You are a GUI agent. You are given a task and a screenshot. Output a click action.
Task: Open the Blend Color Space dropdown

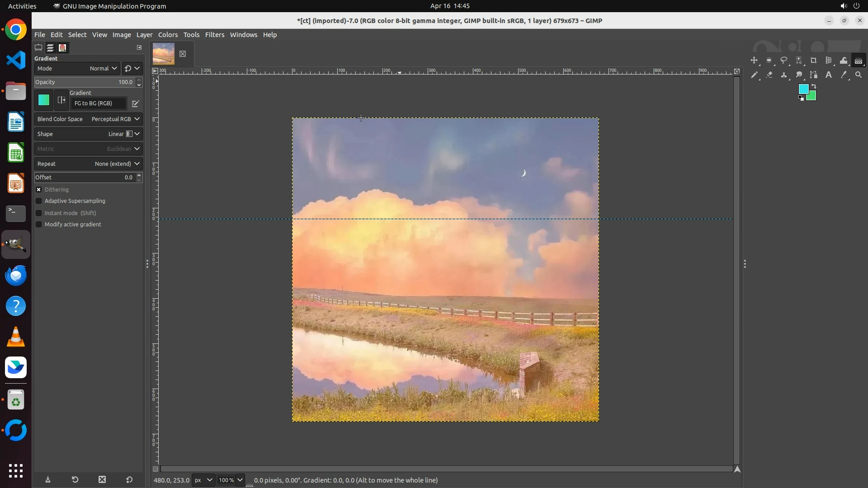pyautogui.click(x=88, y=119)
